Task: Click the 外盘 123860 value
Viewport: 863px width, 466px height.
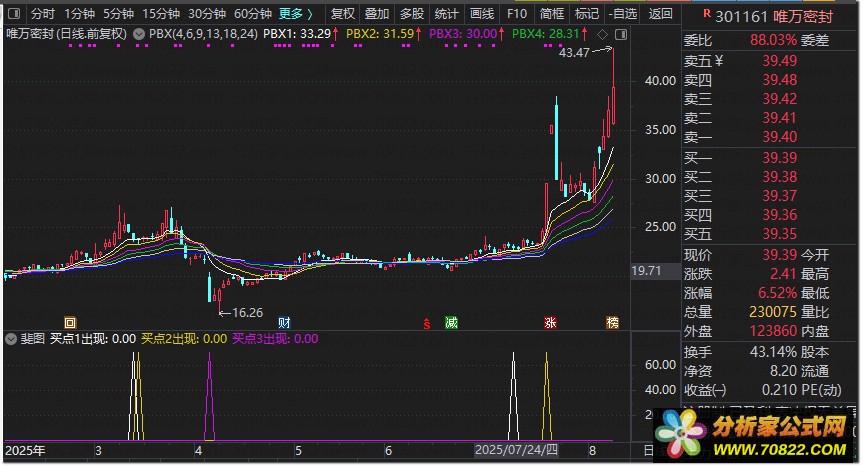Action: [x=773, y=331]
